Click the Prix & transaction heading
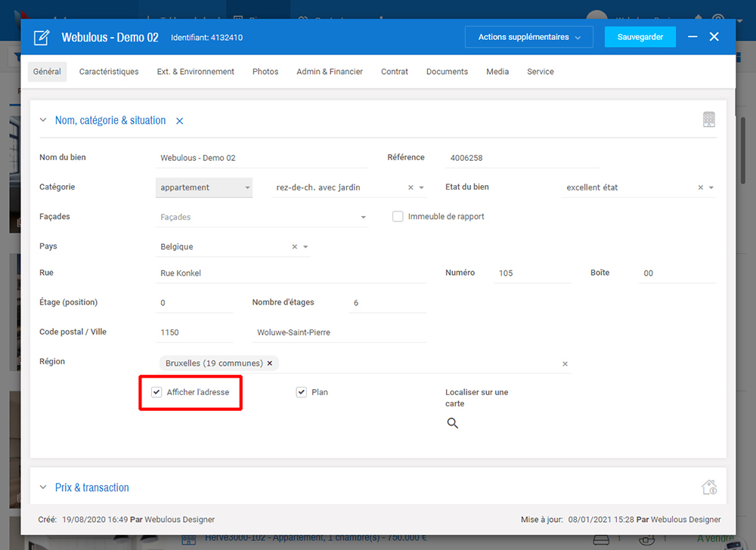Image resolution: width=756 pixels, height=550 pixels. [x=92, y=487]
